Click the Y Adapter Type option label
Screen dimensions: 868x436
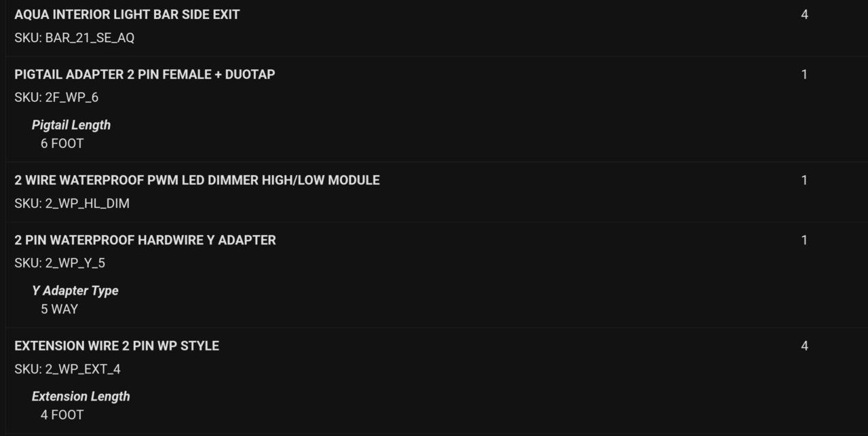click(75, 291)
